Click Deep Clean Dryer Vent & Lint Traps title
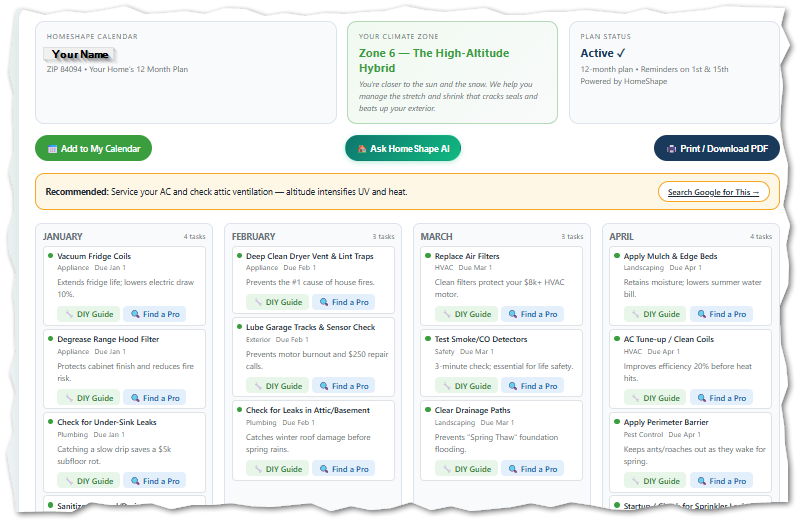Screen dimensions: 800x522 click(310, 256)
